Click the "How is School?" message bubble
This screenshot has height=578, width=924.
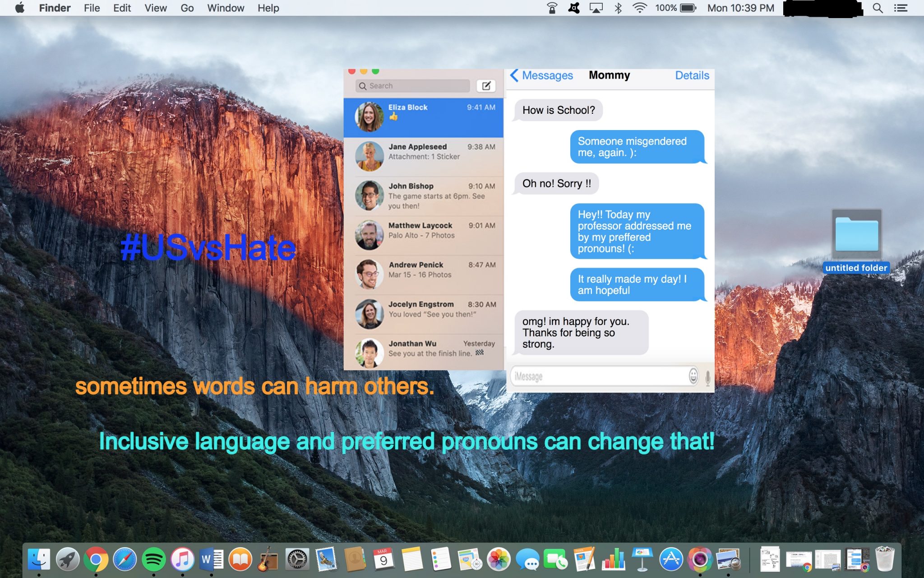559,110
